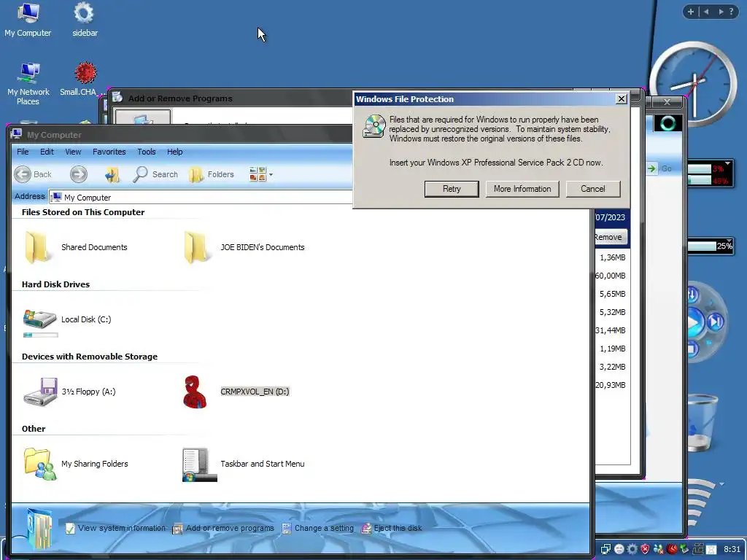
Task: Select the Taskbar and Start Menu item
Action: [244, 464]
